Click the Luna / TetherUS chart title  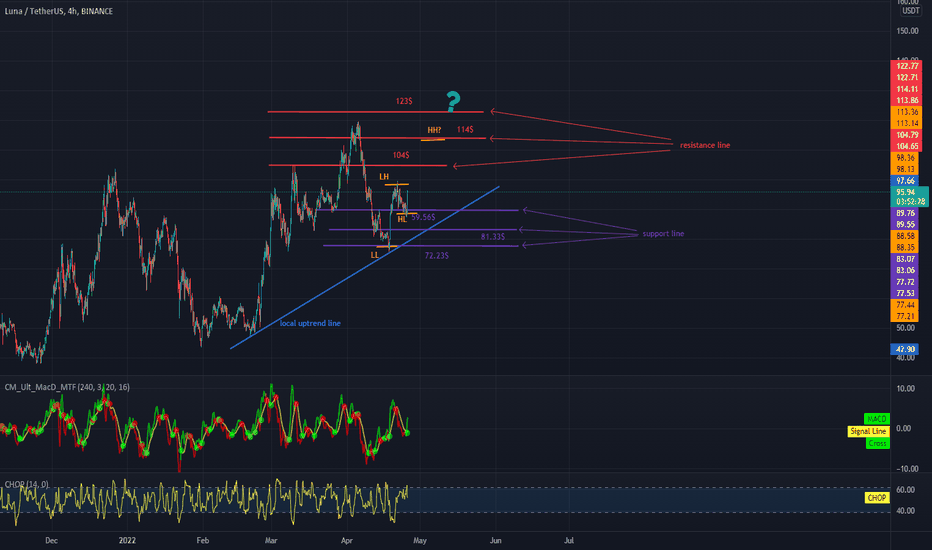coord(58,11)
